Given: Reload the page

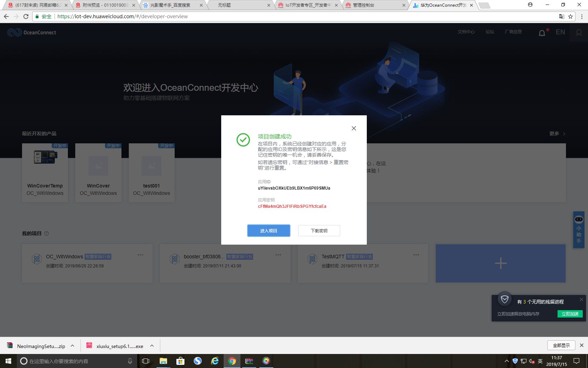Looking at the screenshot, I should pyautogui.click(x=26, y=16).
